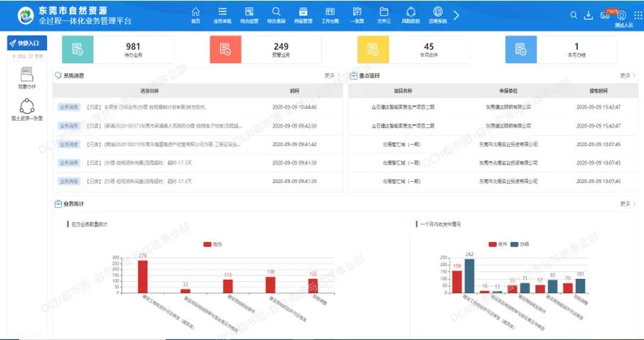644x340 pixels.
Task: Click the download icon in top right
Action: pos(589,16)
